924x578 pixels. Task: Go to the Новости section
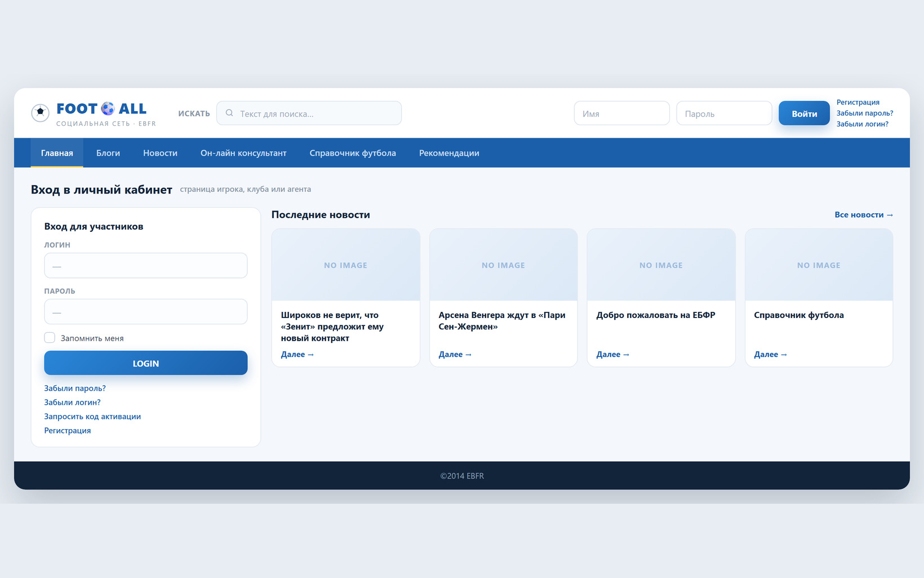(160, 153)
